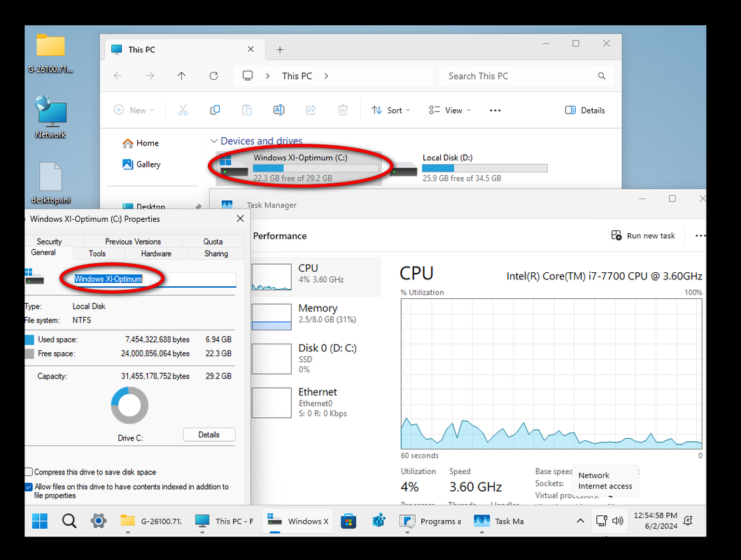The image size is (741, 560).
Task: Go up one folder level in Explorer
Action: tap(181, 76)
